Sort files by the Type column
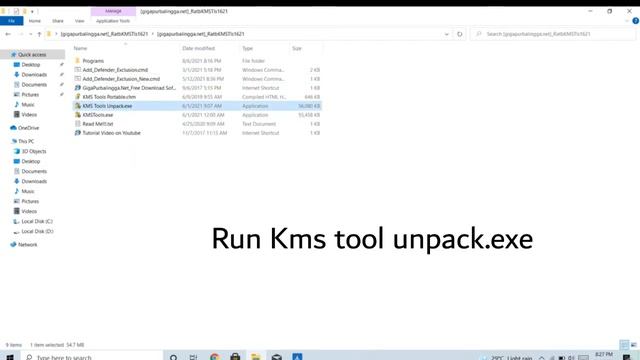 247,48
